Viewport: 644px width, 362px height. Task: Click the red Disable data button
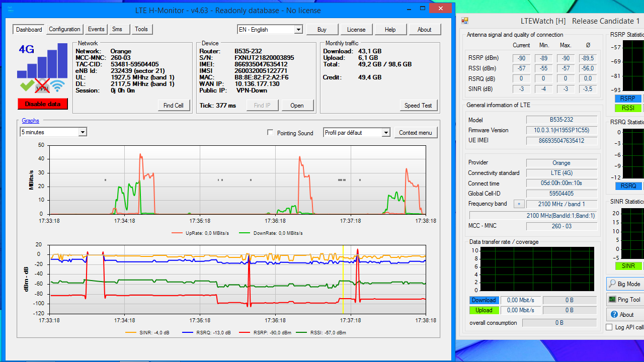click(42, 104)
